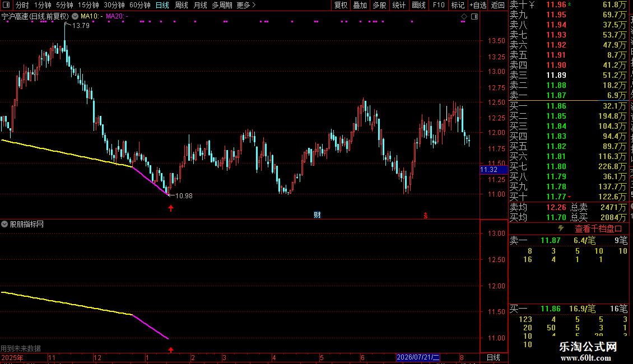The image size is (633, 364).
Task: Click the 叠加 overlay button
Action: point(360,5)
